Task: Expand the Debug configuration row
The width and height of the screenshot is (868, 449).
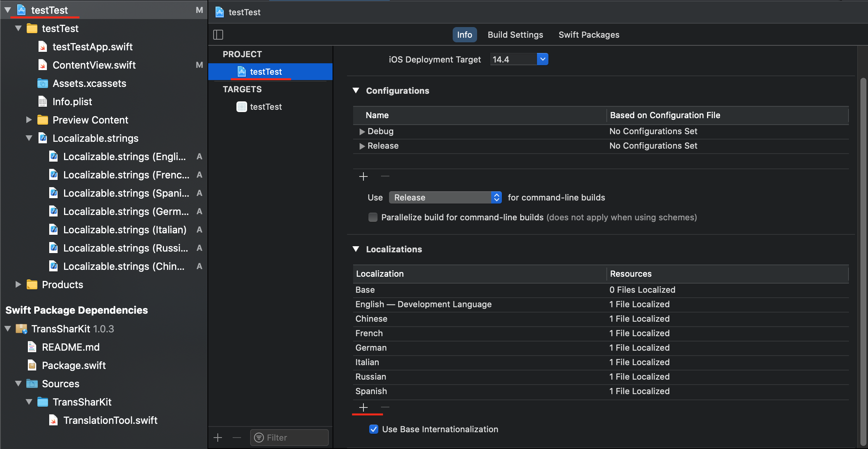Action: pyautogui.click(x=362, y=131)
